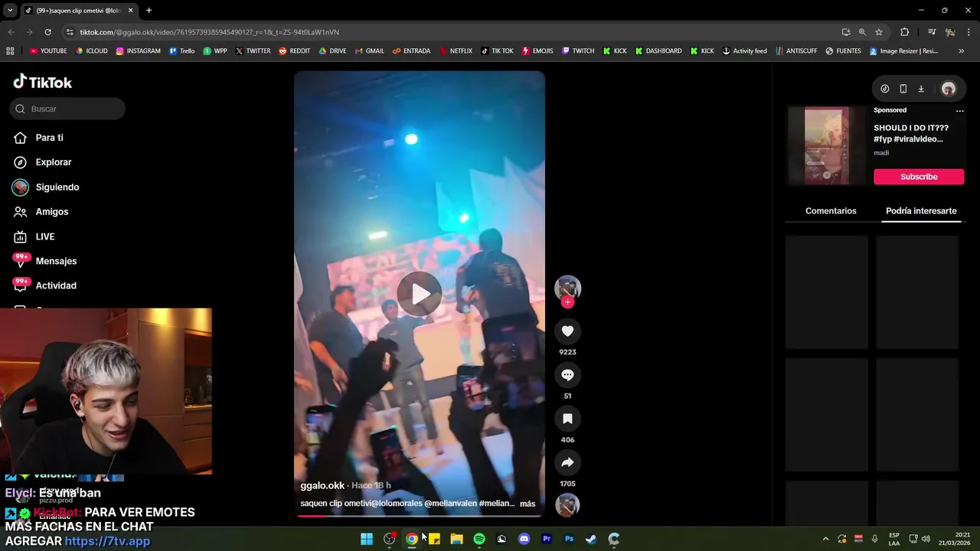Viewport: 980px width, 551px height.
Task: Open the TWITCH bookmark
Action: click(x=577, y=51)
